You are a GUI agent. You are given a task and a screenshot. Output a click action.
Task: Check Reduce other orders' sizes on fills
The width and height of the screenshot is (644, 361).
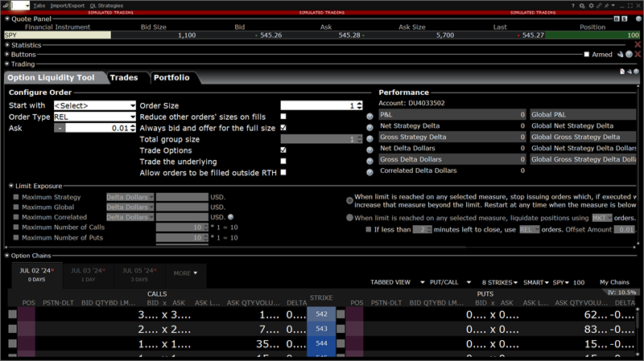[283, 117]
